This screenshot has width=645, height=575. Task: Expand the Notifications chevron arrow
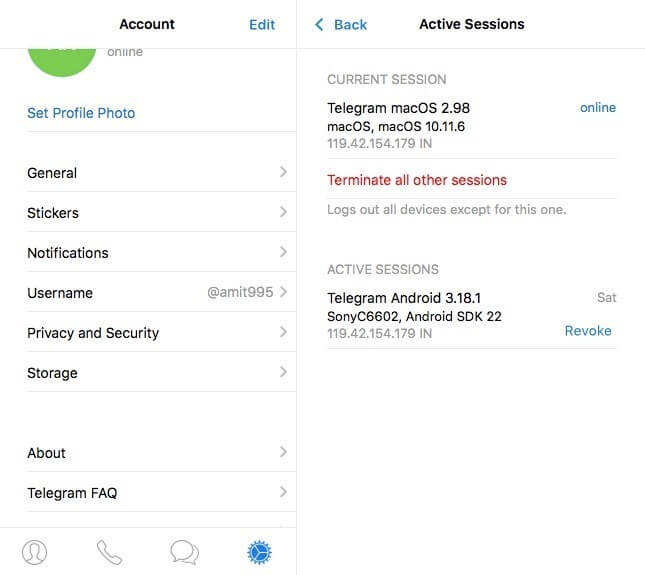[x=283, y=252]
